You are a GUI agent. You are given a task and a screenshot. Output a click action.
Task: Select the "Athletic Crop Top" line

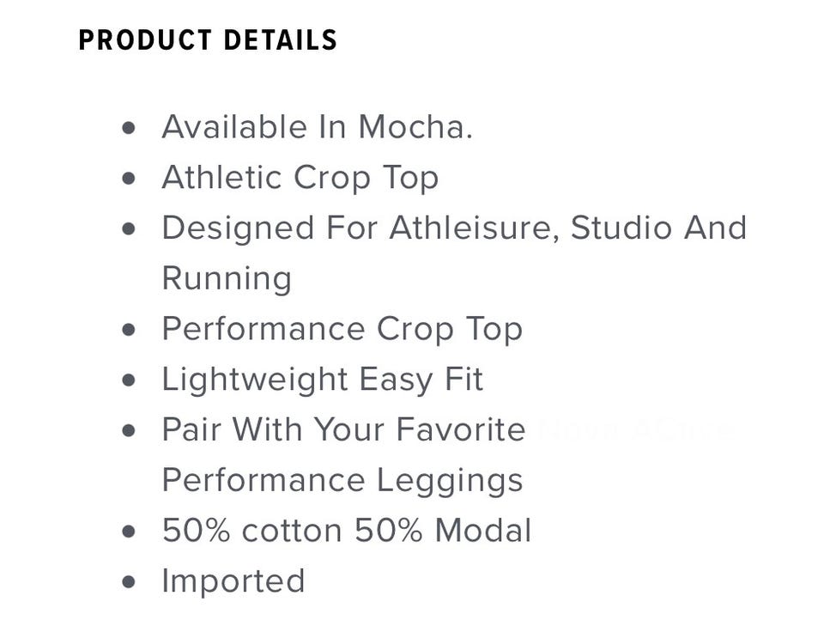tap(300, 178)
